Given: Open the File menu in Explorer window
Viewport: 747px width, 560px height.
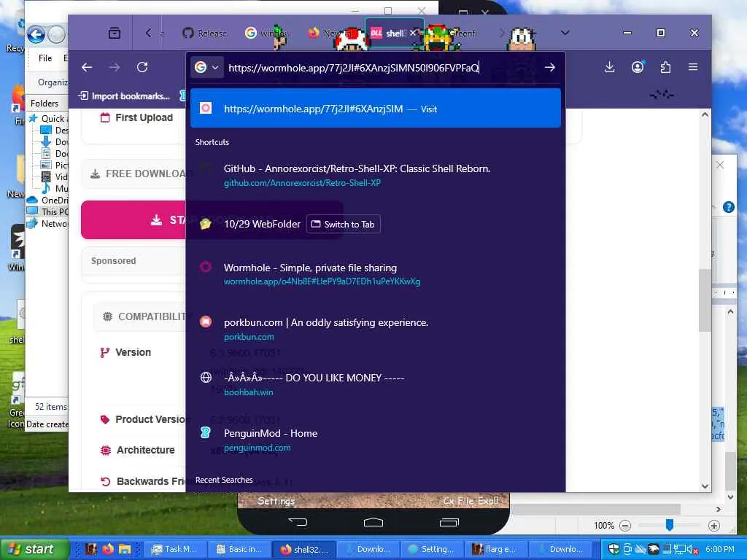Looking at the screenshot, I should pos(45,58).
